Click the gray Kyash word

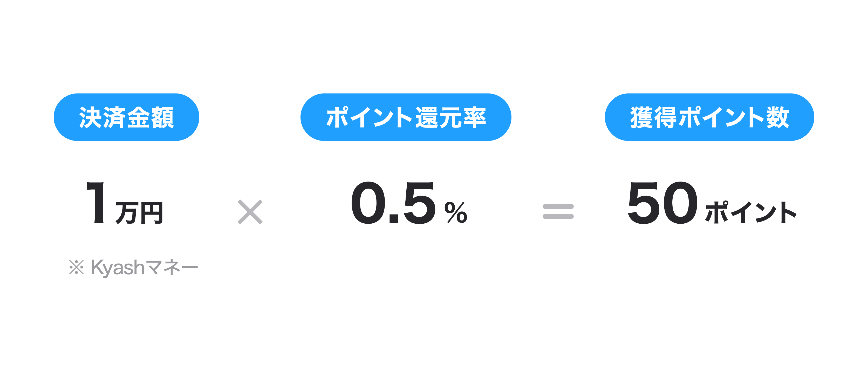click(118, 268)
